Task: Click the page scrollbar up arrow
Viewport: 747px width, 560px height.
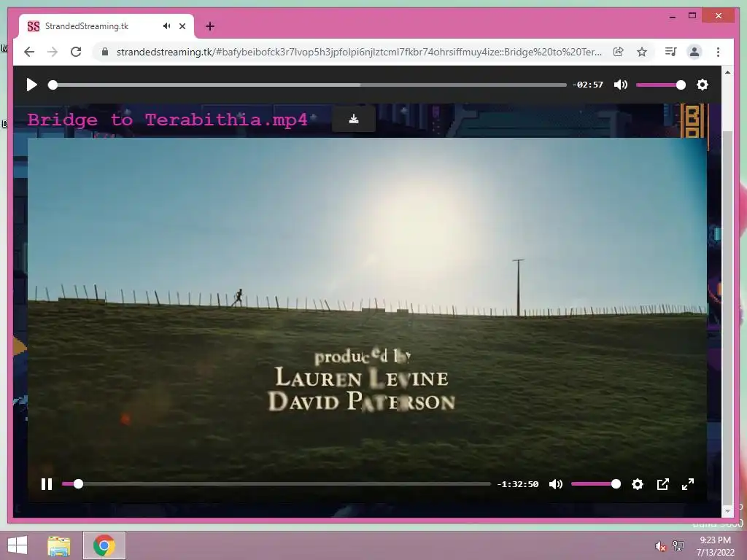Action: [x=727, y=72]
